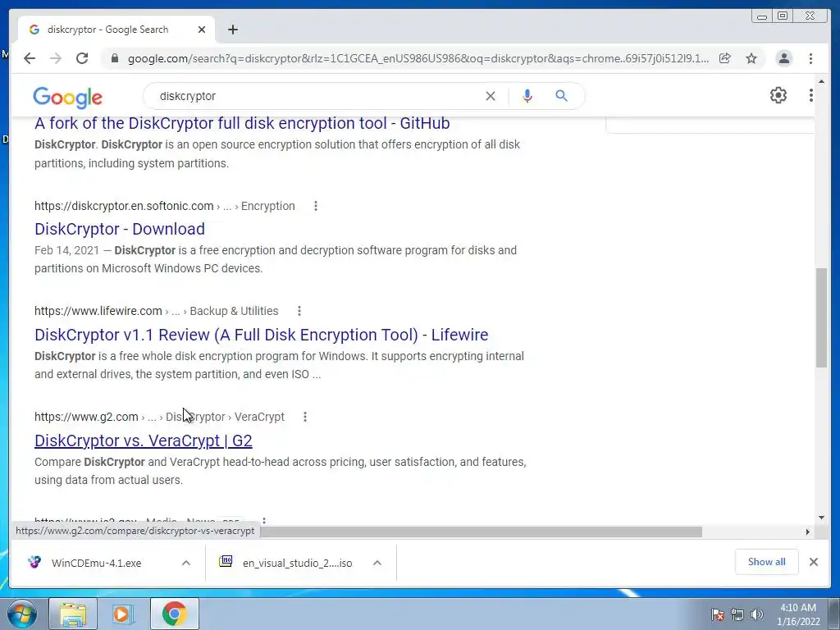Expand options for WinCDEmu-4.1.exe download
Image resolution: width=840 pixels, height=630 pixels.
[186, 563]
